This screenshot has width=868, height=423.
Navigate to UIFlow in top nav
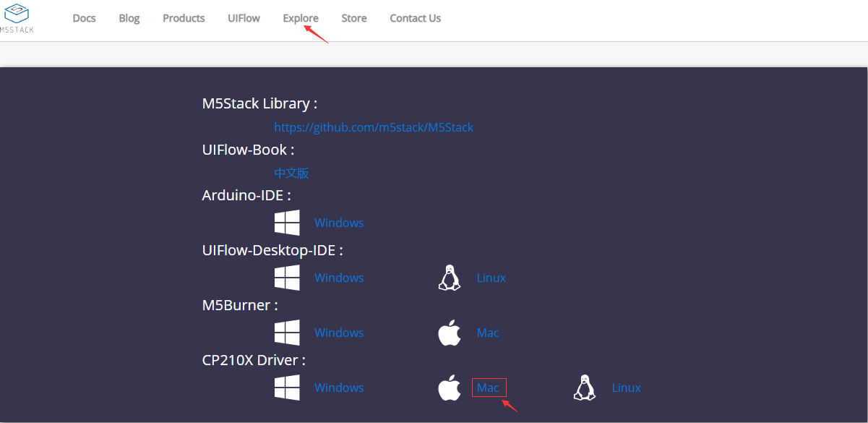tap(244, 18)
